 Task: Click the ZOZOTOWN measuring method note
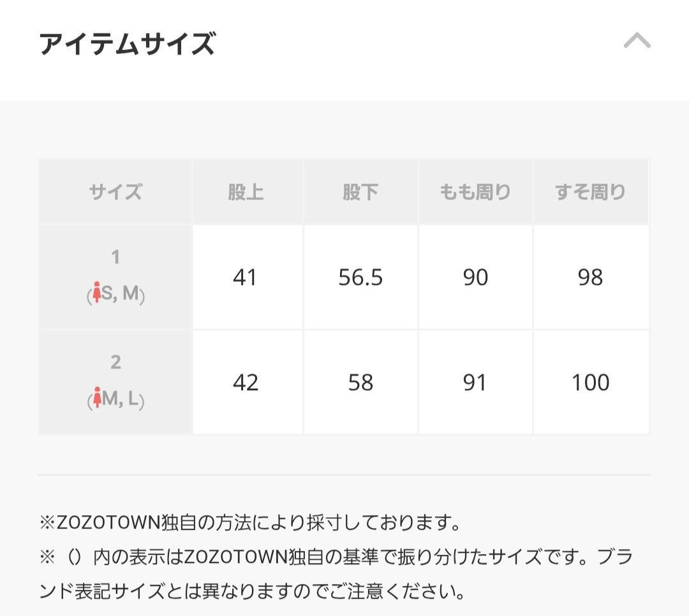coord(250,524)
